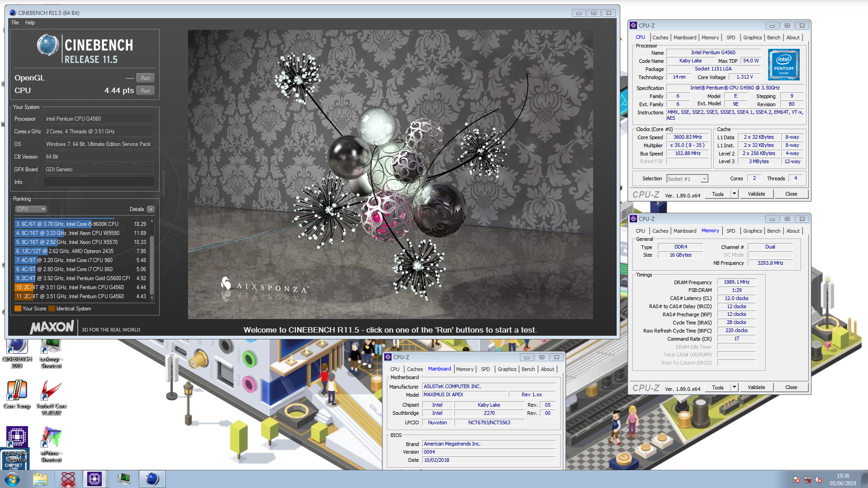Open the File menu in CINEBENCH
Image resolution: width=868 pixels, height=488 pixels.
point(15,23)
